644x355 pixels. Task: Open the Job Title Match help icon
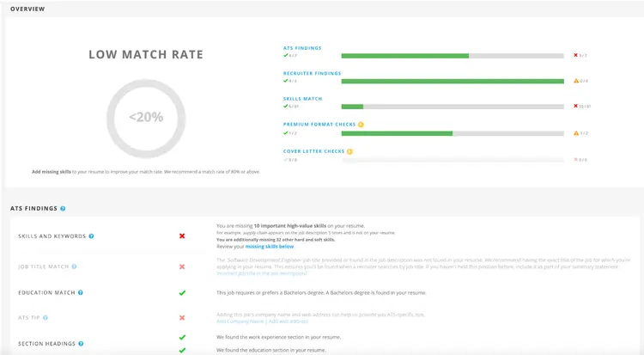coord(75,266)
